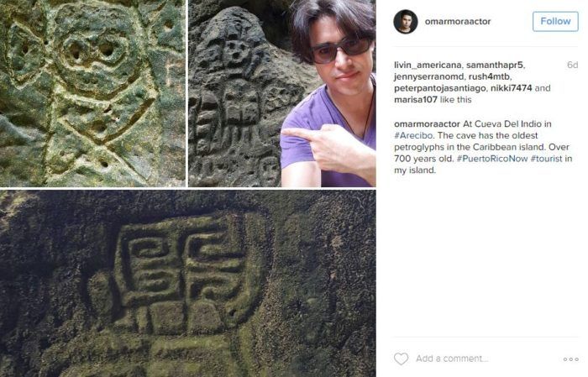This screenshot has width=588, height=377.
Task: Follow the omarmoraactor account
Action: (x=555, y=21)
